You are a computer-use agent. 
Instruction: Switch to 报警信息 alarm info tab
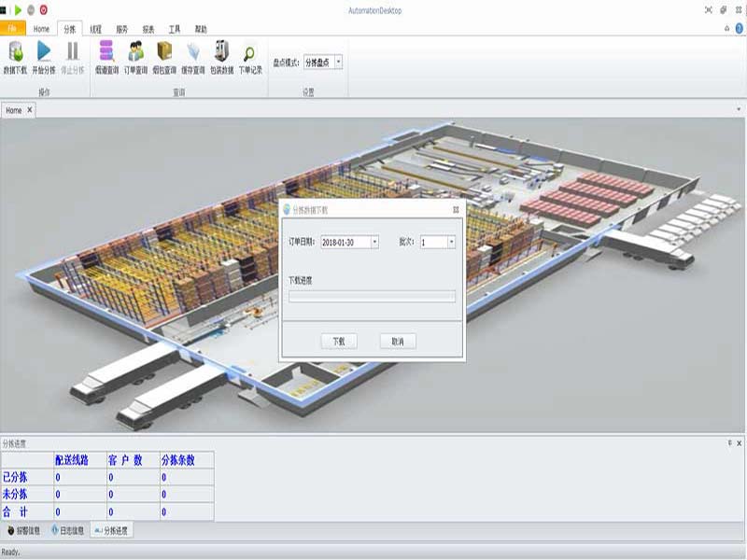23,530
